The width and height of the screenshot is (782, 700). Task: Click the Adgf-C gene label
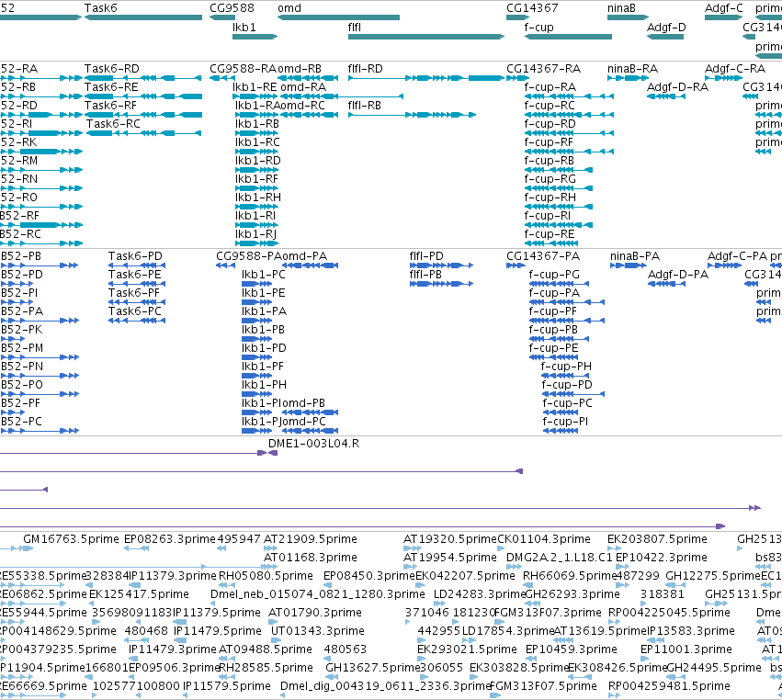[724, 8]
